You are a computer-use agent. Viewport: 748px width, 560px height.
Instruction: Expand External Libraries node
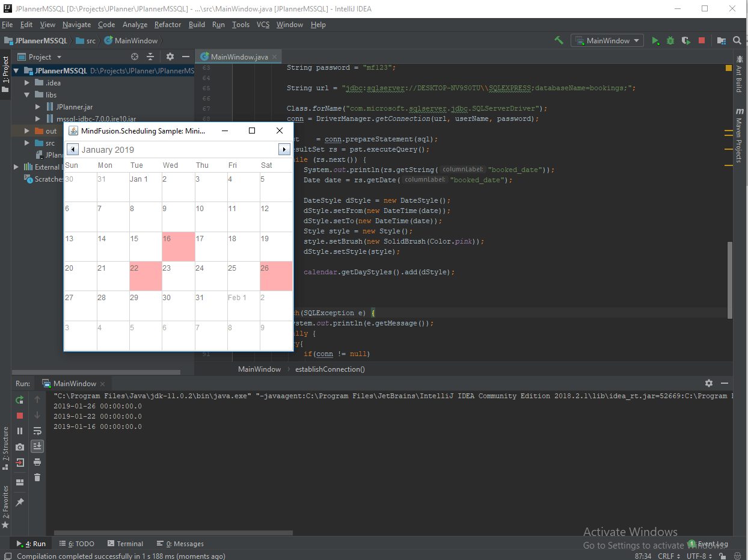(16, 167)
